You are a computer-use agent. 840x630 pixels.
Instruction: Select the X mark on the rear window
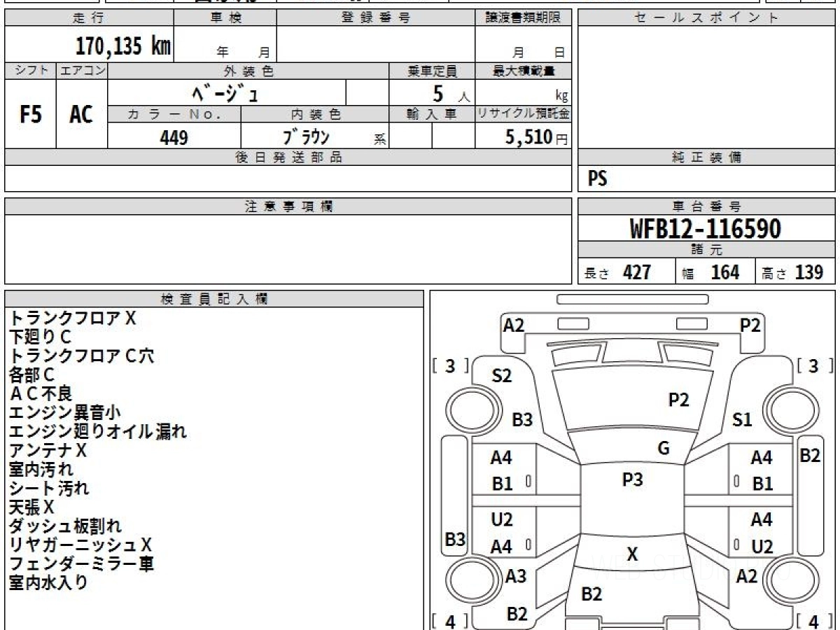point(632,555)
